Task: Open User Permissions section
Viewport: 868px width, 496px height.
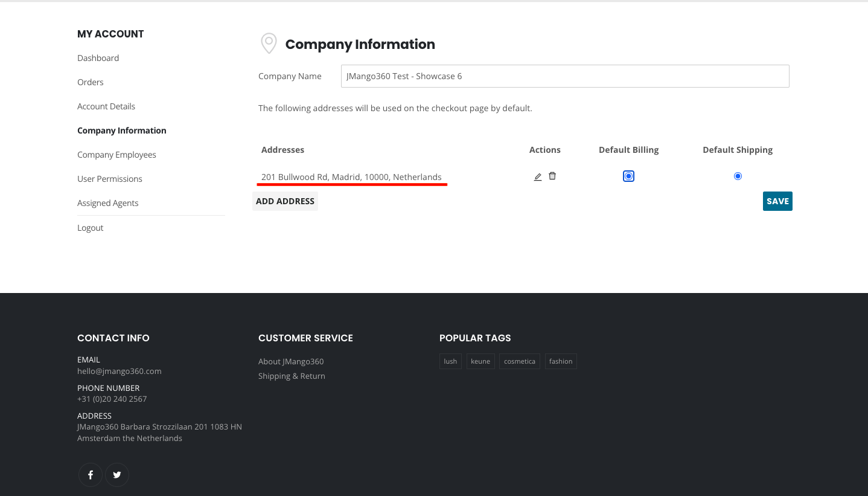Action: coord(110,179)
